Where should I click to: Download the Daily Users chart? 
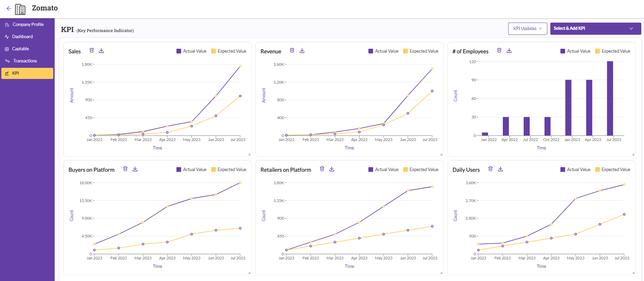[500, 169]
